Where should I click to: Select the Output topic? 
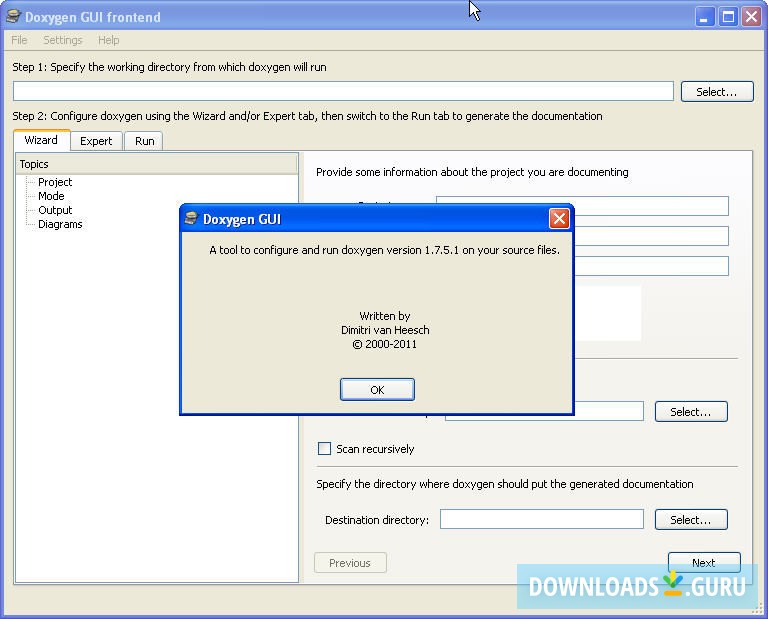tap(55, 210)
